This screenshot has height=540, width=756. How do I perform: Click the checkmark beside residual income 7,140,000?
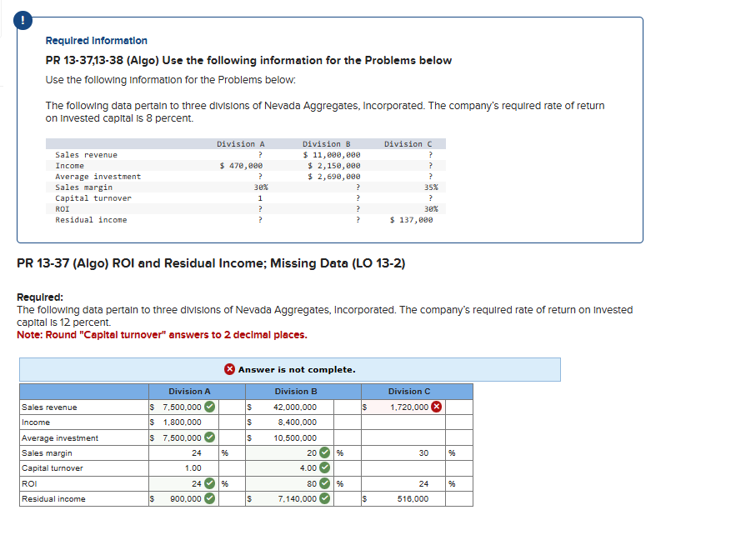pos(327,498)
